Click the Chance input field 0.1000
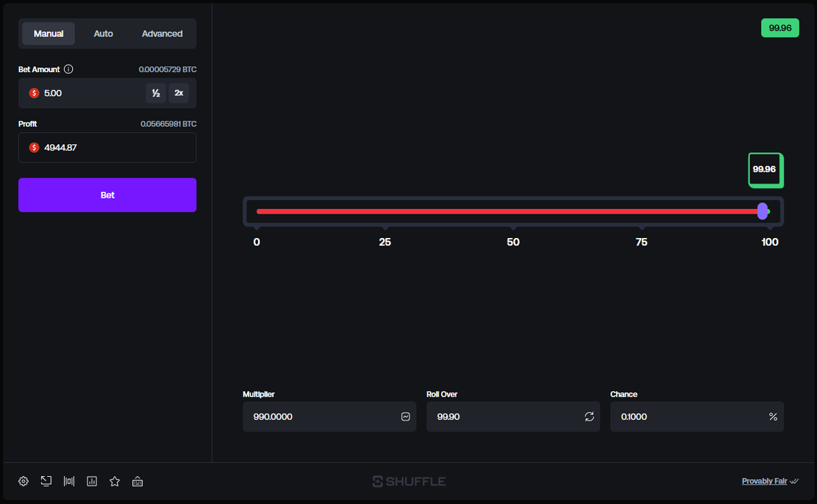 pos(697,417)
